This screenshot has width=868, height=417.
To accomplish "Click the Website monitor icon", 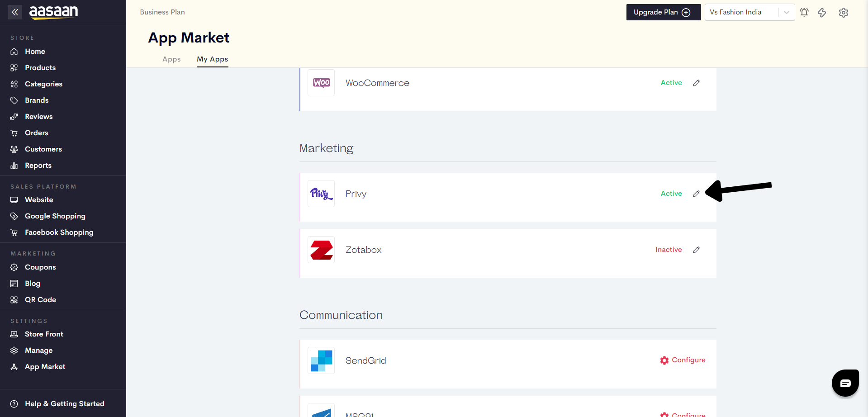I will (14, 200).
